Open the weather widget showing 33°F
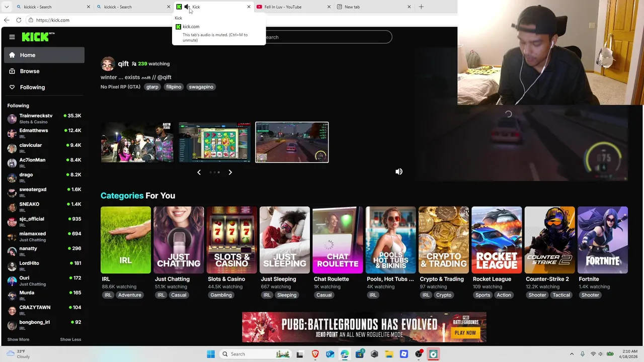Image resolution: width=644 pixels, height=362 pixels. pyautogui.click(x=18, y=354)
